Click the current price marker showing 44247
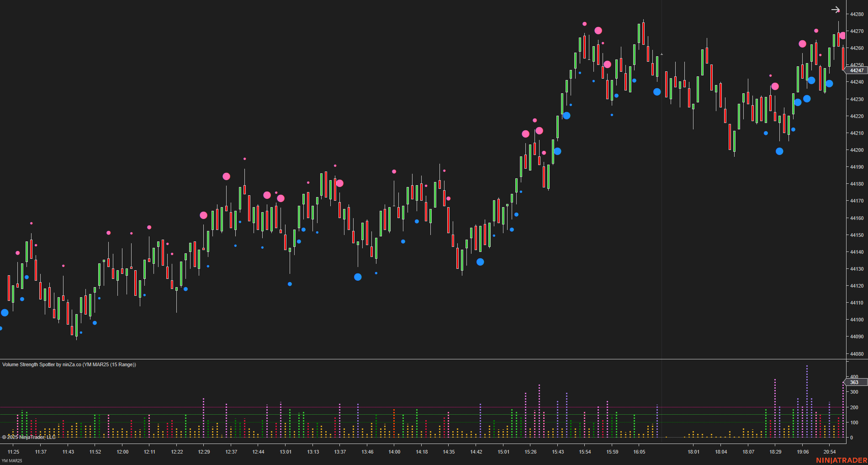 point(857,70)
